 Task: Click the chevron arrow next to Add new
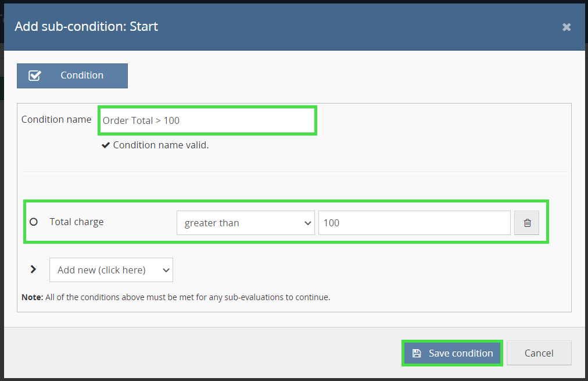33,269
